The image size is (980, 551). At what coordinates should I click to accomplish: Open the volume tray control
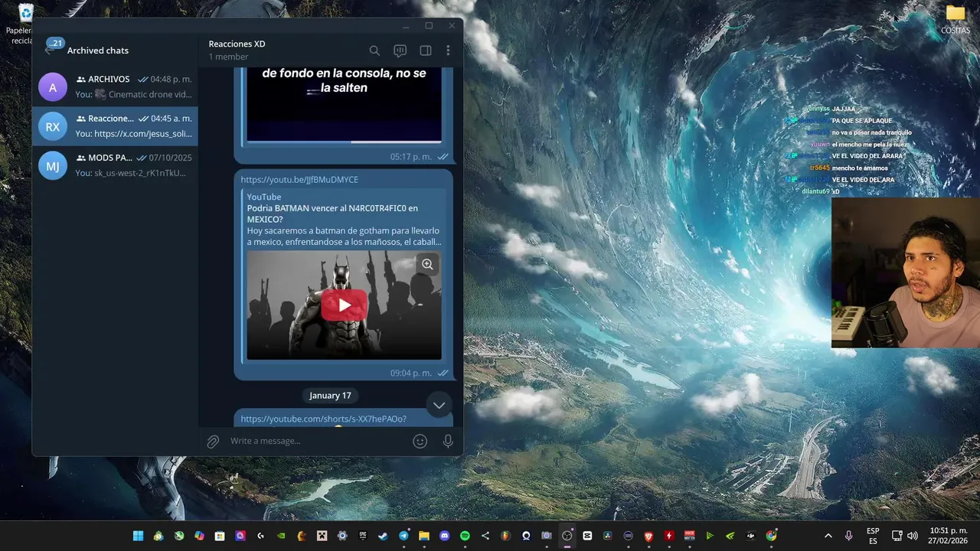click(913, 536)
